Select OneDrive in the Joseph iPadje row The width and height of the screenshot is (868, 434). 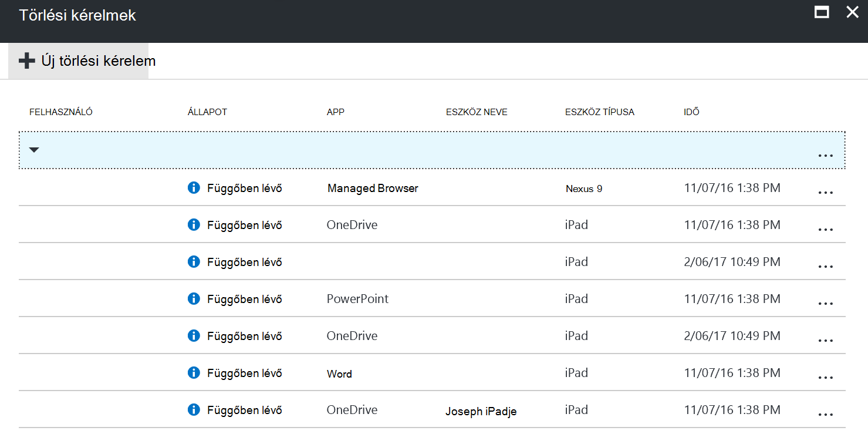click(352, 409)
